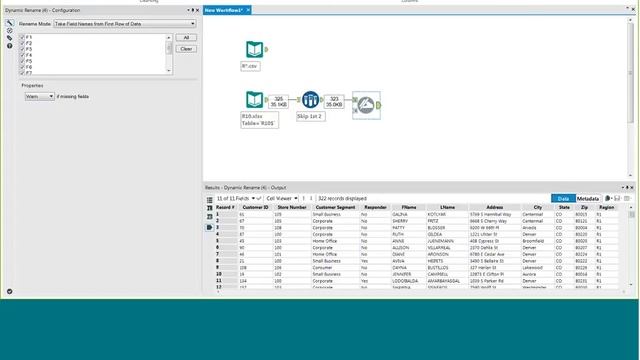Screen dimensions: 640x360
Task: Switch to the Metadata view in Results
Action: click(x=588, y=198)
